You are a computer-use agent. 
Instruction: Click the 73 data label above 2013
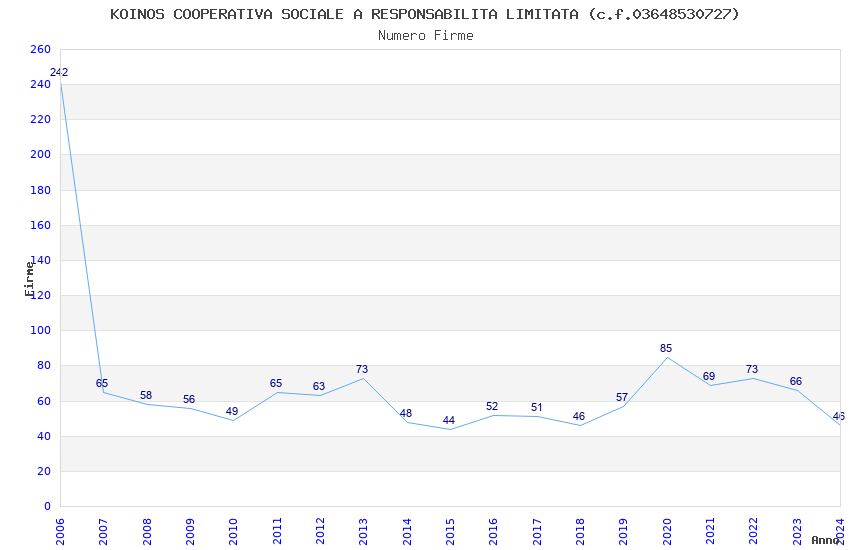(362, 369)
